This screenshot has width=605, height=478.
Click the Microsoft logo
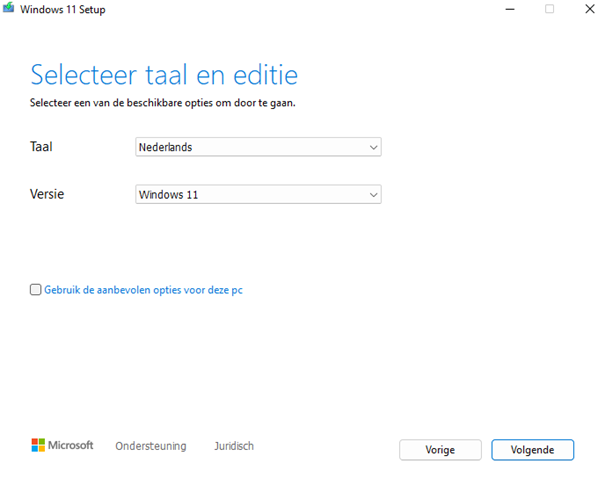(x=63, y=445)
